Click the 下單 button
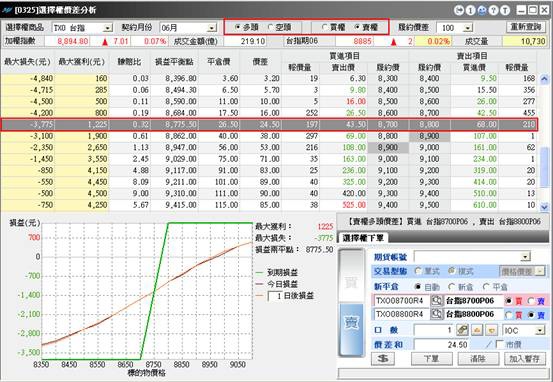 [x=432, y=359]
